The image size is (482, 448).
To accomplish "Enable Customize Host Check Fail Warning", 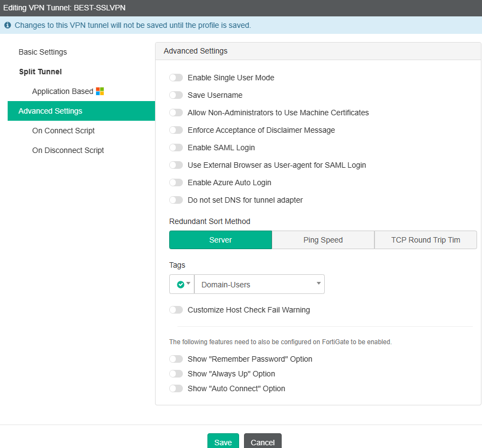I will (176, 310).
